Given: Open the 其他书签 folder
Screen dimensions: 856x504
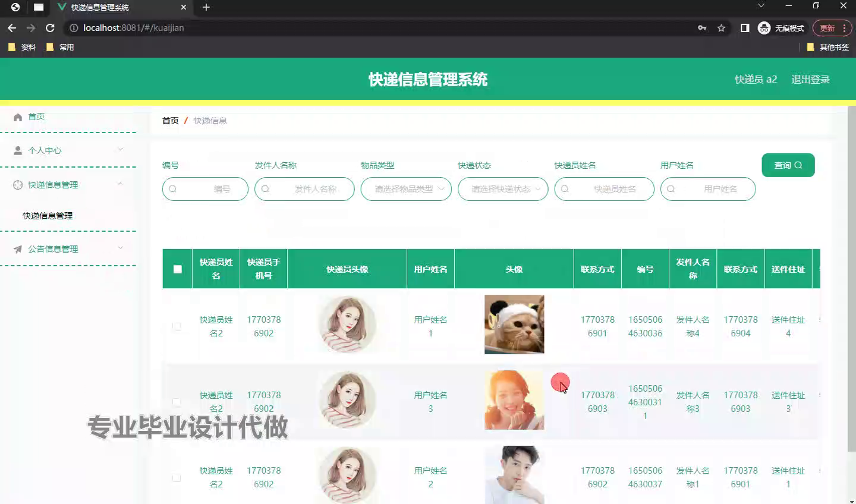Looking at the screenshot, I should [828, 47].
